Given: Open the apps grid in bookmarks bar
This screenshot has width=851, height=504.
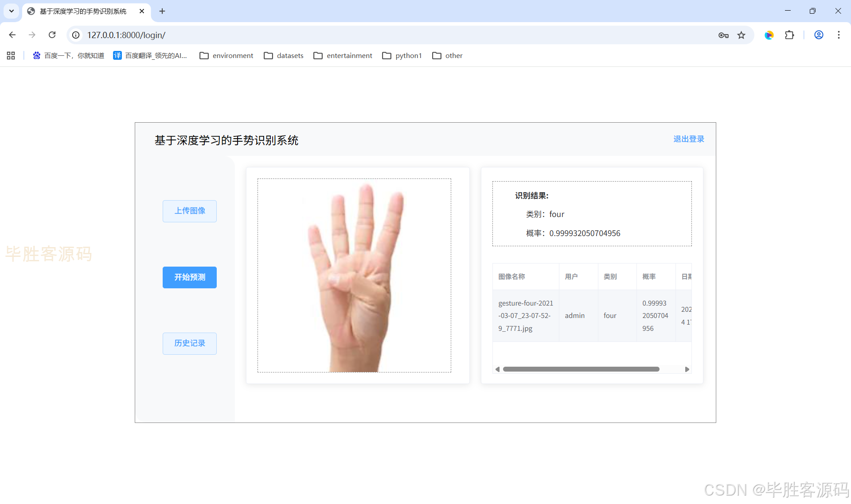Looking at the screenshot, I should click(11, 55).
